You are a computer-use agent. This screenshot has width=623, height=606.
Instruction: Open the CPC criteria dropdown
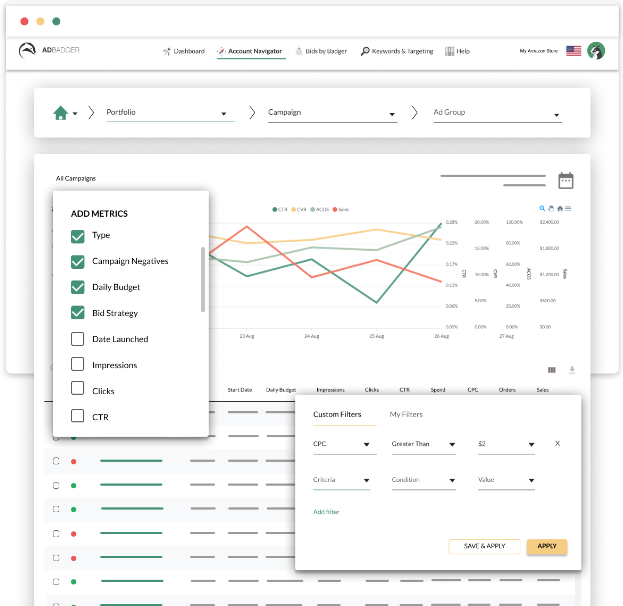pyautogui.click(x=344, y=444)
